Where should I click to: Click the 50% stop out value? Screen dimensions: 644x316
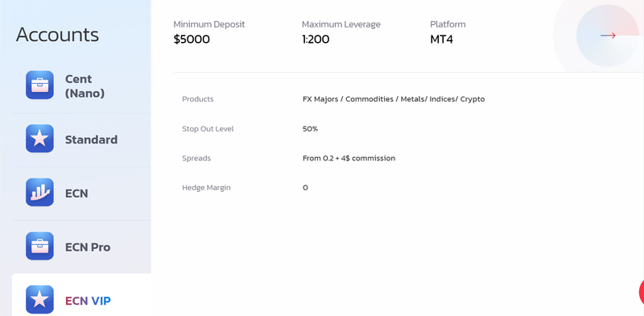coord(310,129)
